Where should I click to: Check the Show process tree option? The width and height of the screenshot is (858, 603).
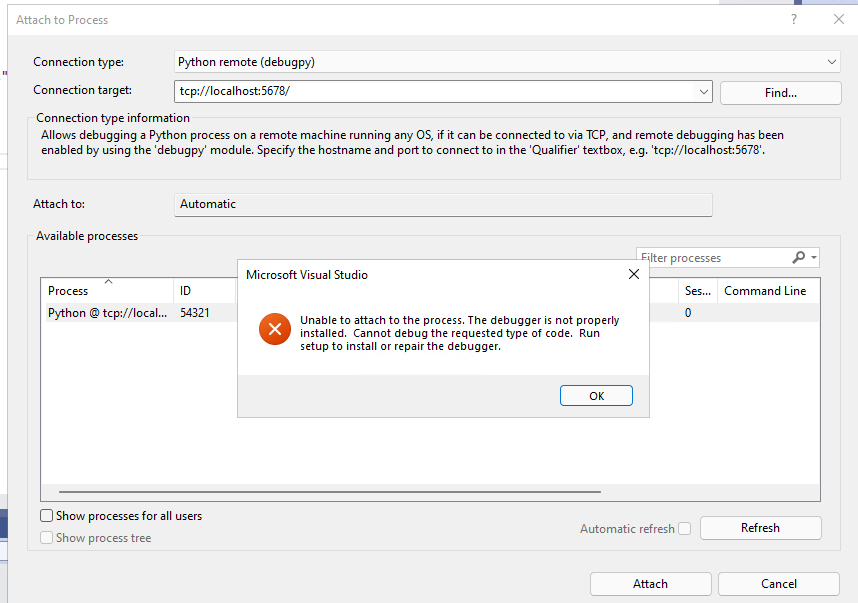tap(46, 537)
